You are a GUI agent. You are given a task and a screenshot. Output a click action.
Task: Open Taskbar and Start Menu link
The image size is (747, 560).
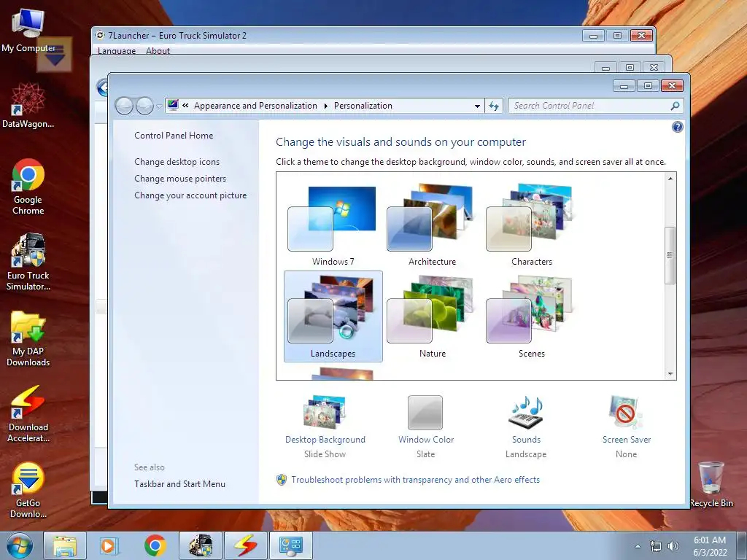point(179,484)
